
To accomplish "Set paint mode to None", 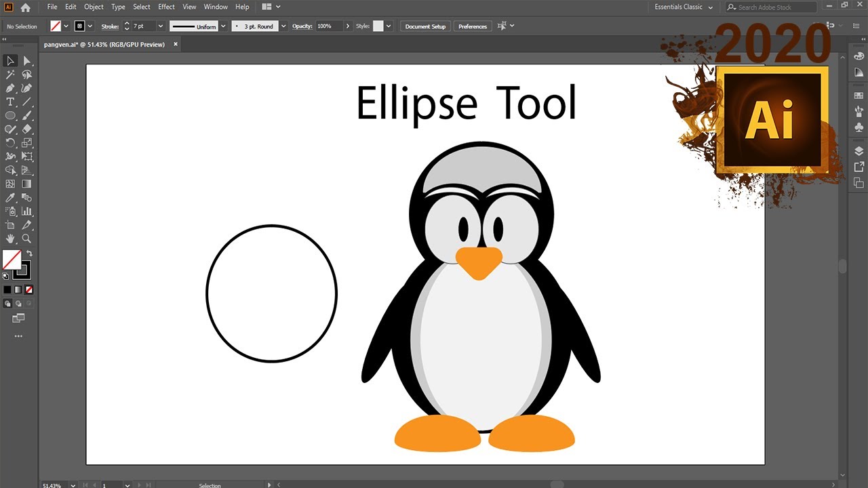I will pos(29,289).
